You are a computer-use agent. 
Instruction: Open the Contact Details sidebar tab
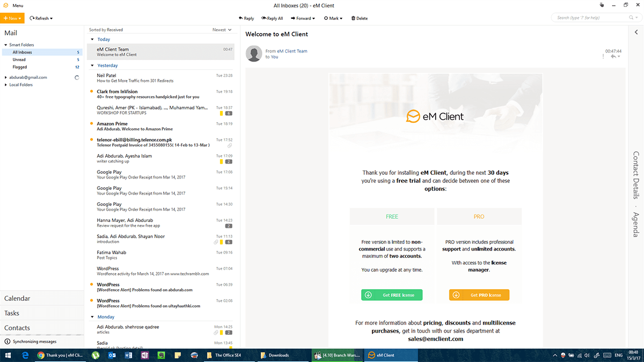click(x=636, y=175)
